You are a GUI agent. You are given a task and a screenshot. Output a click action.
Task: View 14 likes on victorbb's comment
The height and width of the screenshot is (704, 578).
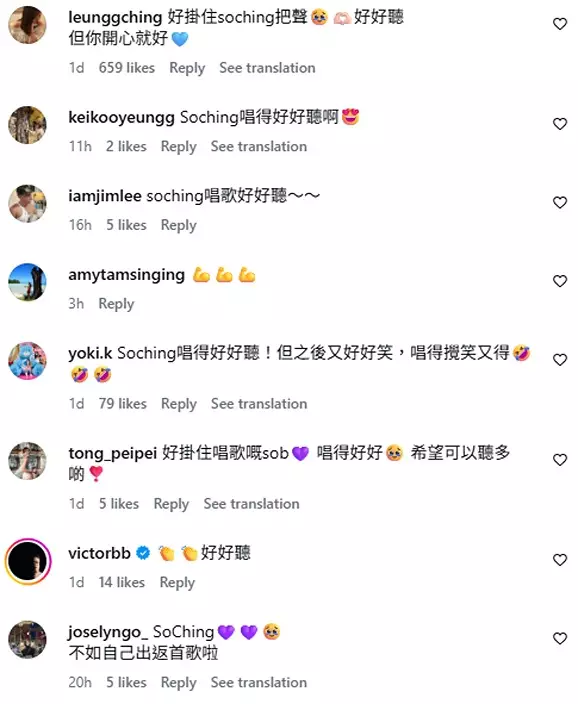122,582
